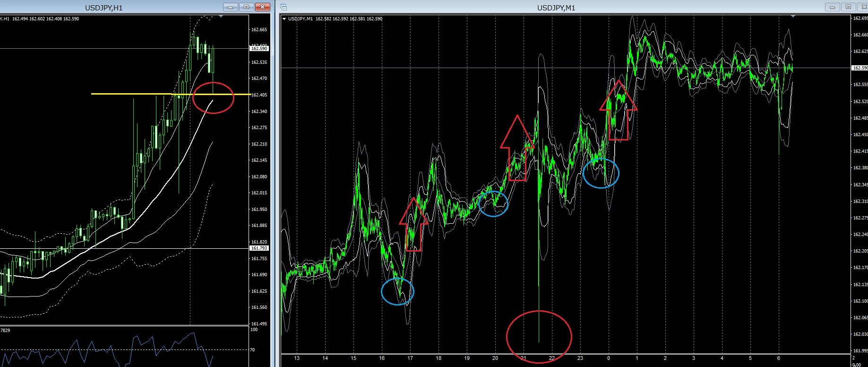The width and height of the screenshot is (868, 367).
Task: Select the red ellipse on the H1 chart
Action: [x=213, y=98]
